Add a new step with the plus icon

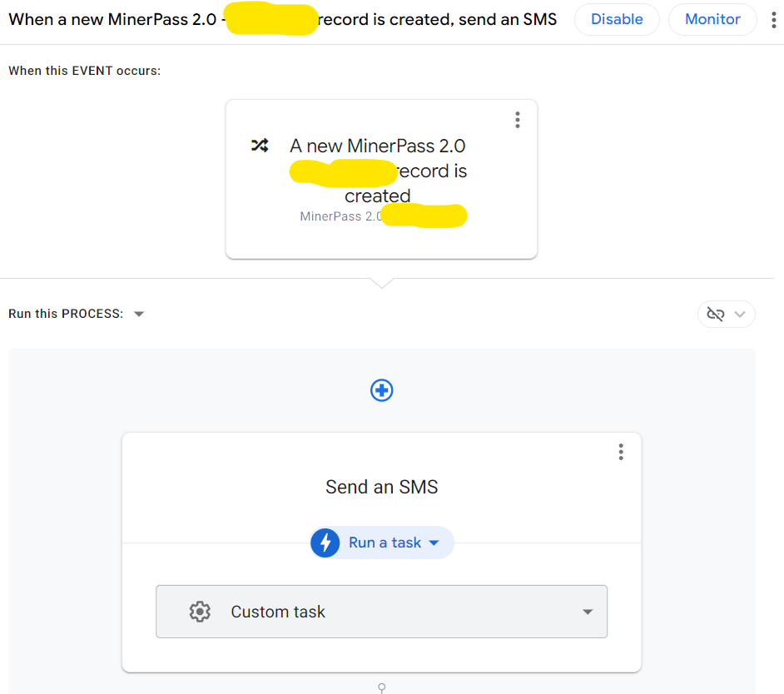click(x=381, y=390)
